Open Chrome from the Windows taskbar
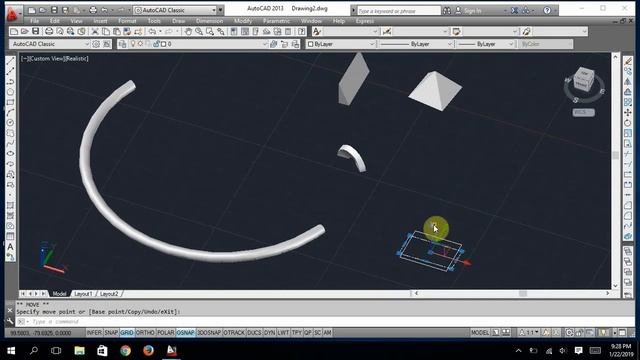 pyautogui.click(x=125, y=350)
